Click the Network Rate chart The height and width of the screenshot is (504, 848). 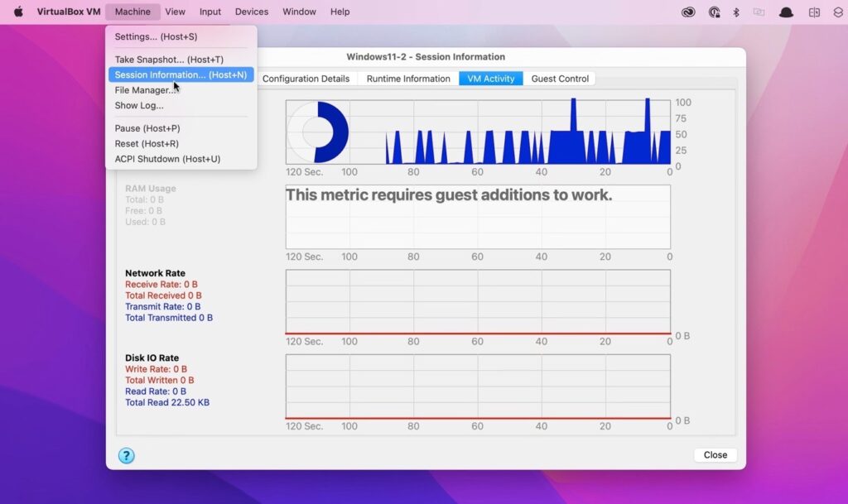click(478, 302)
